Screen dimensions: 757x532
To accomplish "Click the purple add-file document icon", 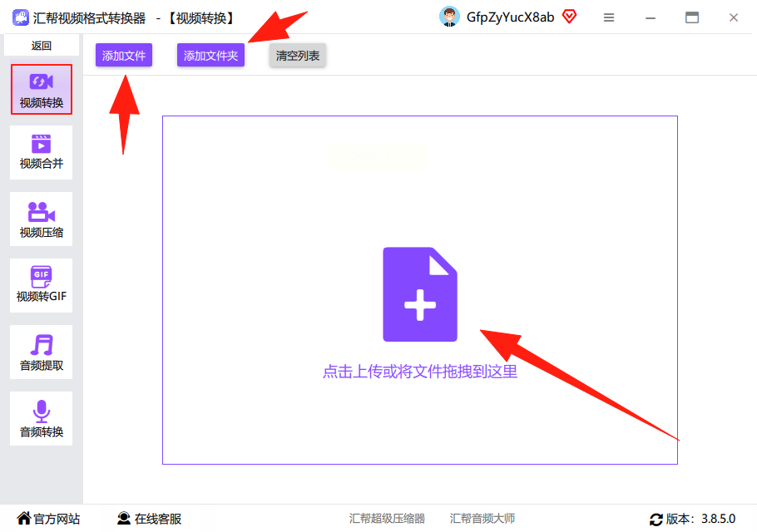I will [x=420, y=294].
